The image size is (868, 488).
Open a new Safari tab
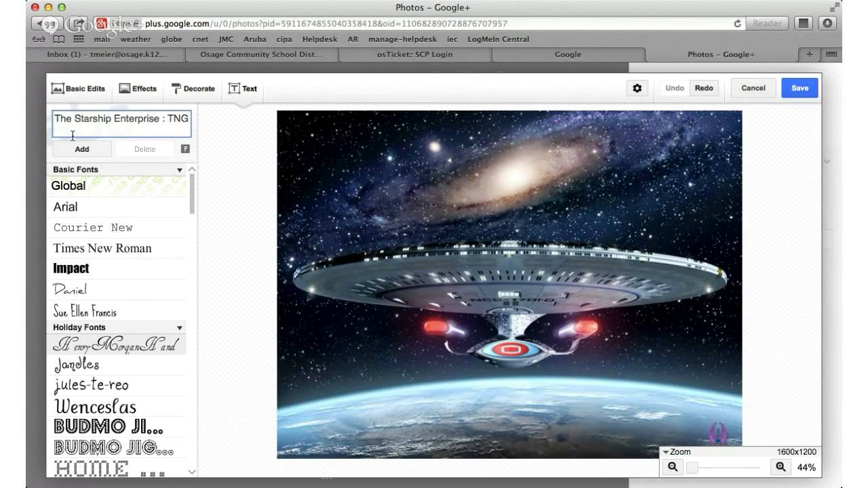(809, 54)
